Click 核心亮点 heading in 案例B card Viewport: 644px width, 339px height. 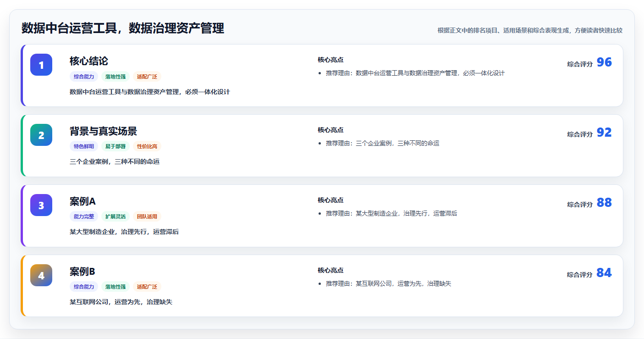pos(330,271)
